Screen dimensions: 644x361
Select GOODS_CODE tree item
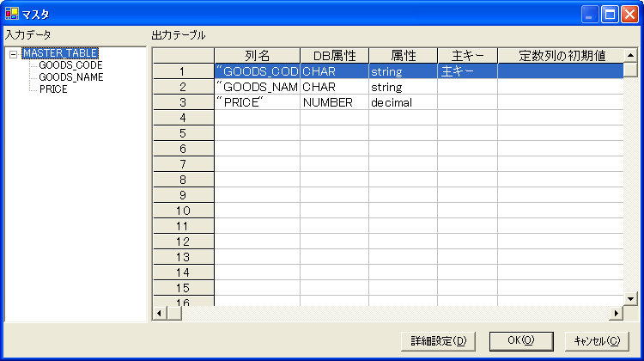point(70,65)
